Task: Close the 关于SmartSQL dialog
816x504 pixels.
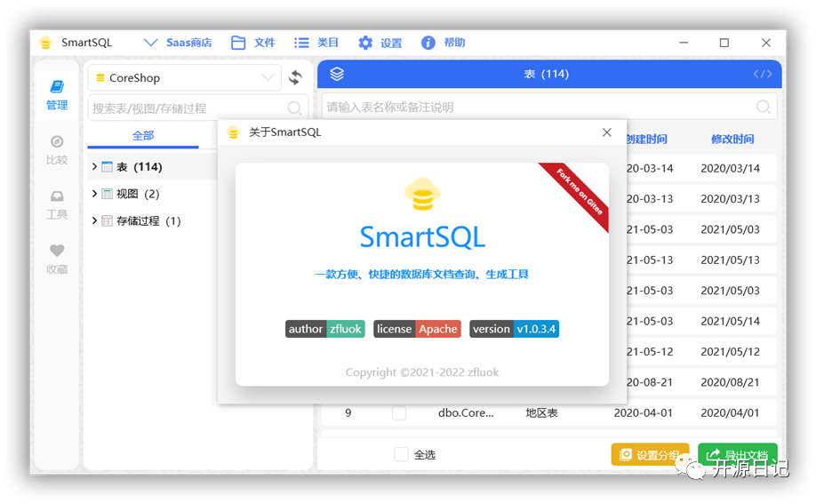Action: point(607,132)
